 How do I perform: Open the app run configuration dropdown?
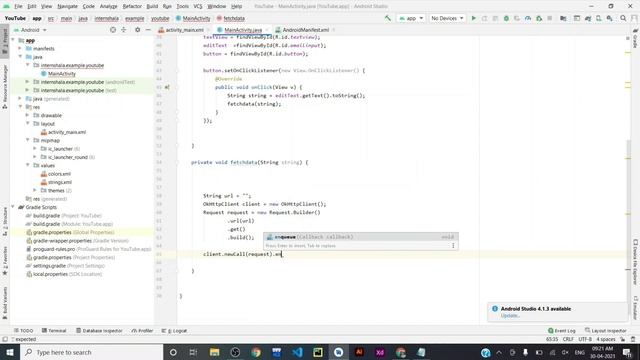[x=411, y=18]
